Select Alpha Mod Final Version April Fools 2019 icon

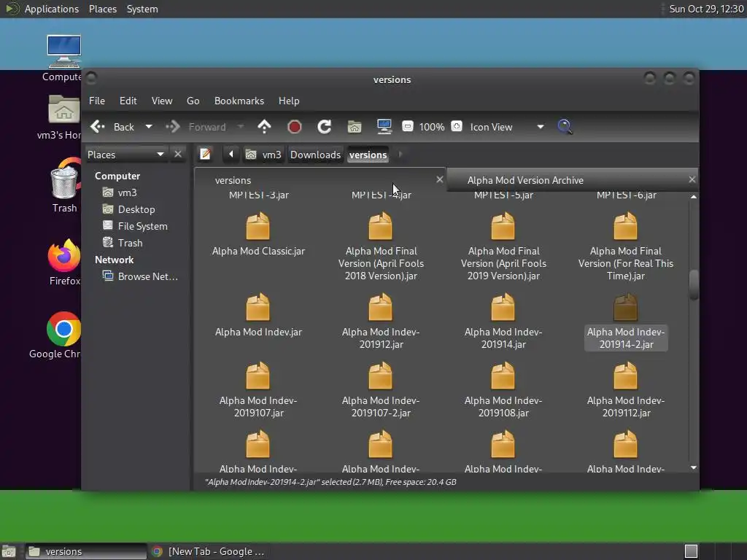[x=503, y=226]
